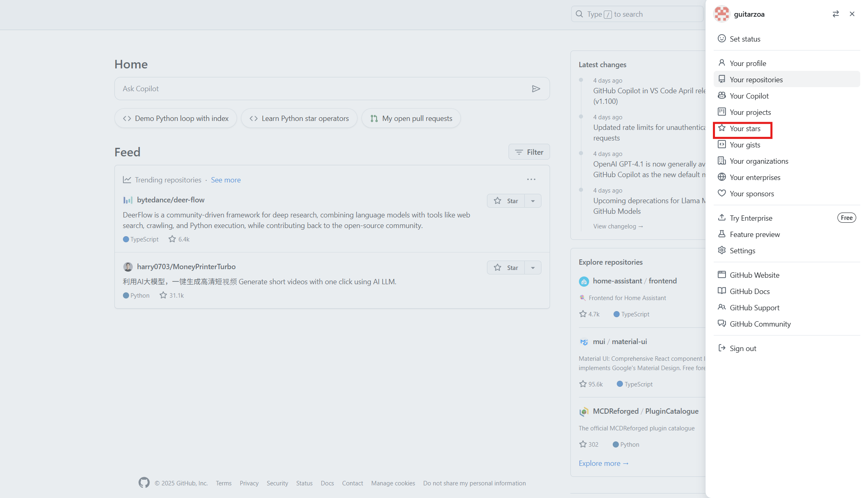Click the Free badge next to Try Enterprise
Image resolution: width=868 pixels, height=498 pixels.
coord(846,218)
